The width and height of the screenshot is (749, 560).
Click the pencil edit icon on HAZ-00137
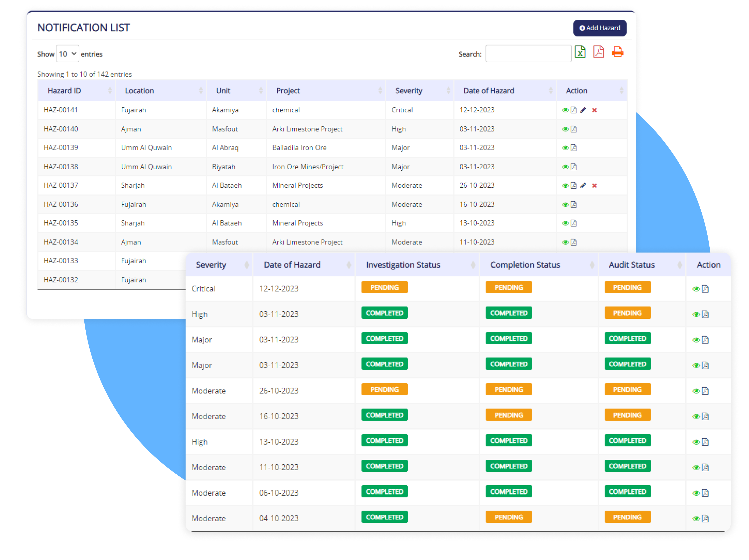(583, 185)
